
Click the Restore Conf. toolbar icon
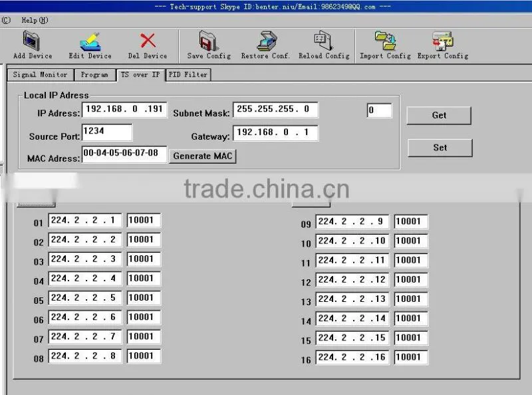(267, 41)
